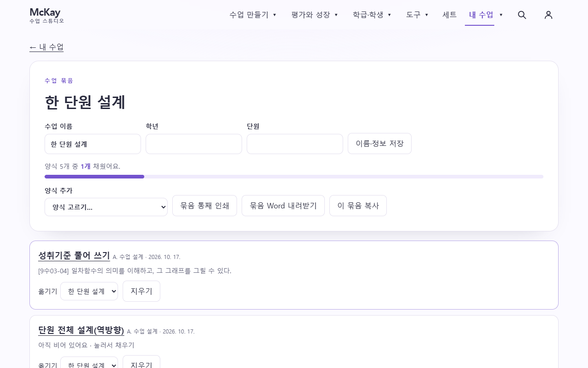Viewport: 588px width, 368px height.
Task: Click the 아직 비어 있어요 · 눌러서 채우기 text
Action: (86, 345)
